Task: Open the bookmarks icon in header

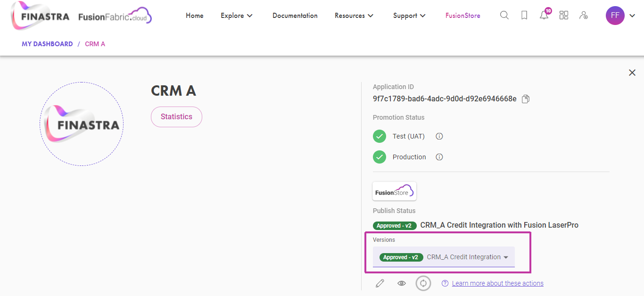Action: click(524, 16)
